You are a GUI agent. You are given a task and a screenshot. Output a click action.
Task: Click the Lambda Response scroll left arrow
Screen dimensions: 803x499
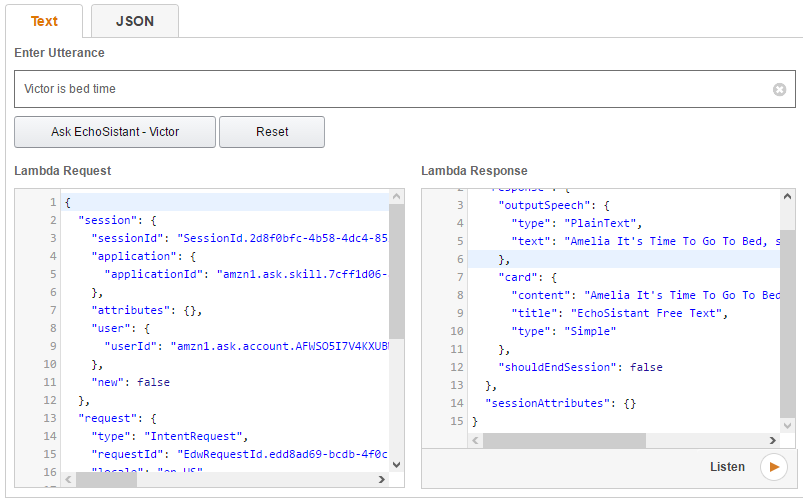point(475,440)
